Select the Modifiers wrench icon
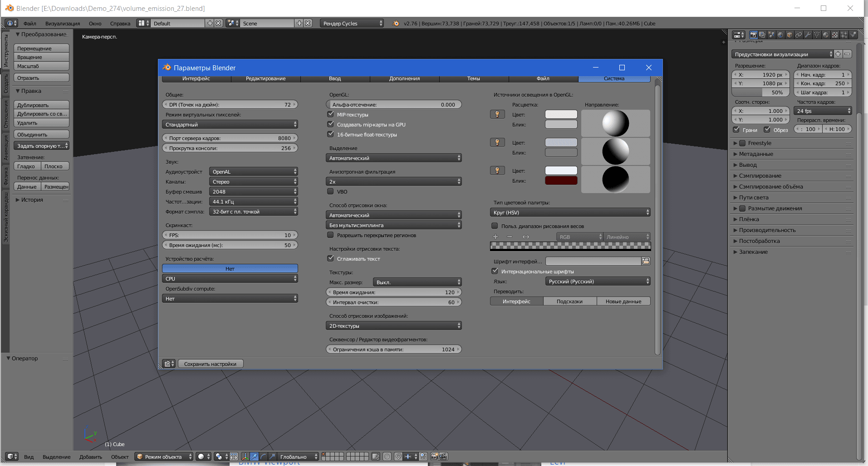 pos(808,35)
